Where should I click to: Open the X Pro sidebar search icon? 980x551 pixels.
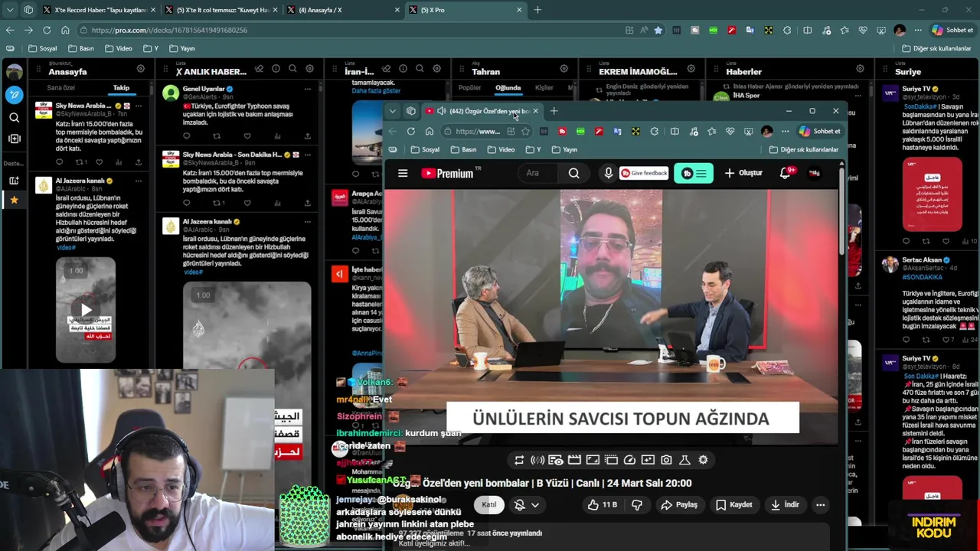click(x=14, y=117)
